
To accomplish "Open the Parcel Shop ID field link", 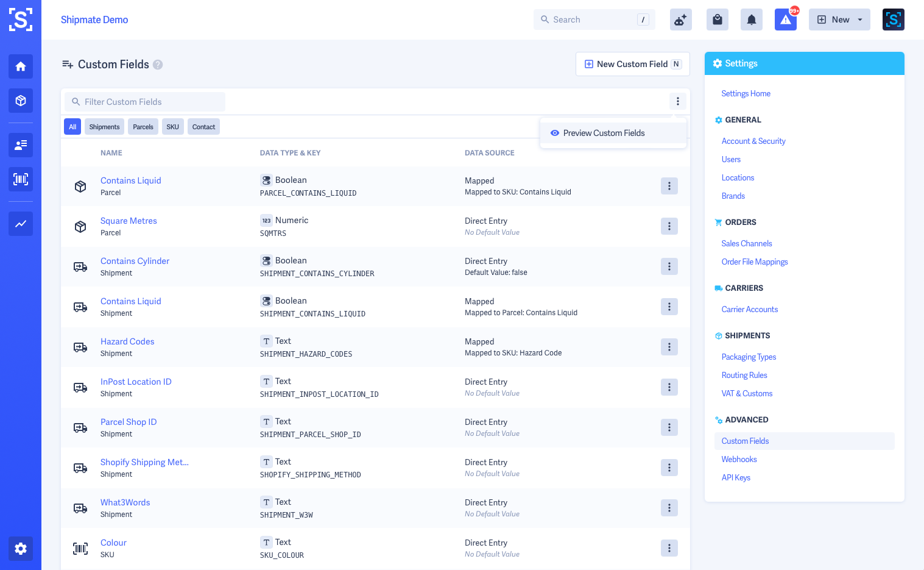I will [129, 422].
